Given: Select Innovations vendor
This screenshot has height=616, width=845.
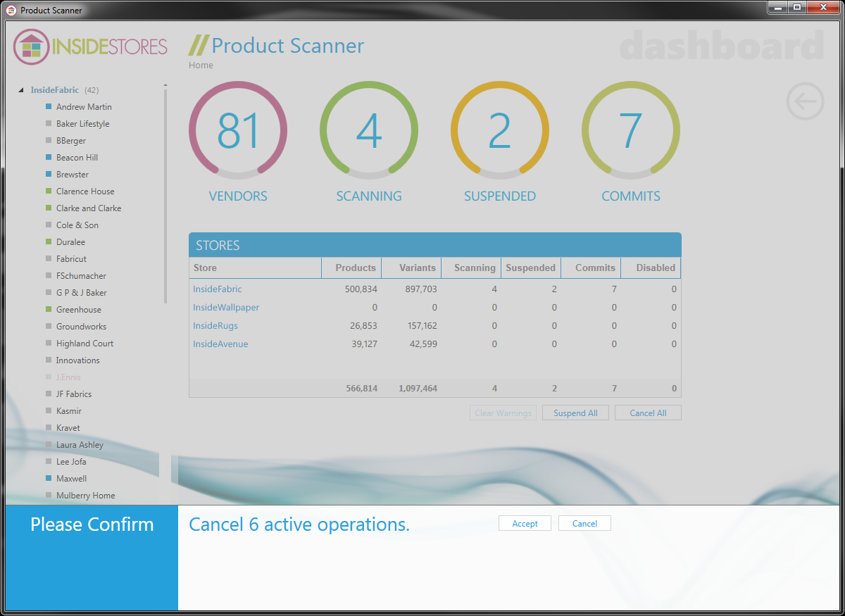Looking at the screenshot, I should point(78,360).
